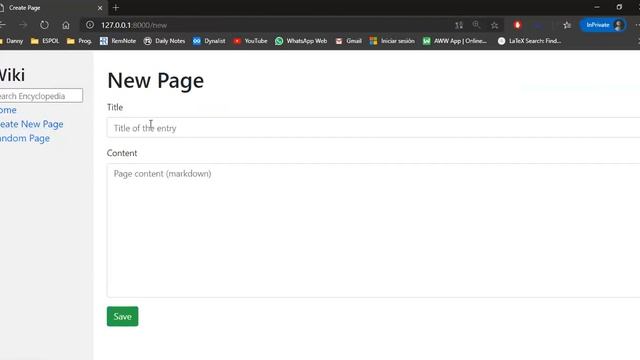
Task: Open the Prog. bookmark folder
Action: pyautogui.click(x=80, y=41)
